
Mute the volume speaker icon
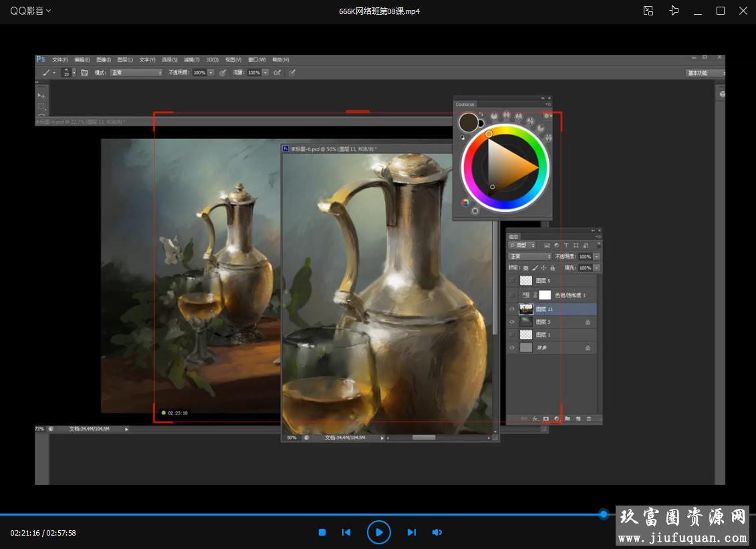point(437,532)
